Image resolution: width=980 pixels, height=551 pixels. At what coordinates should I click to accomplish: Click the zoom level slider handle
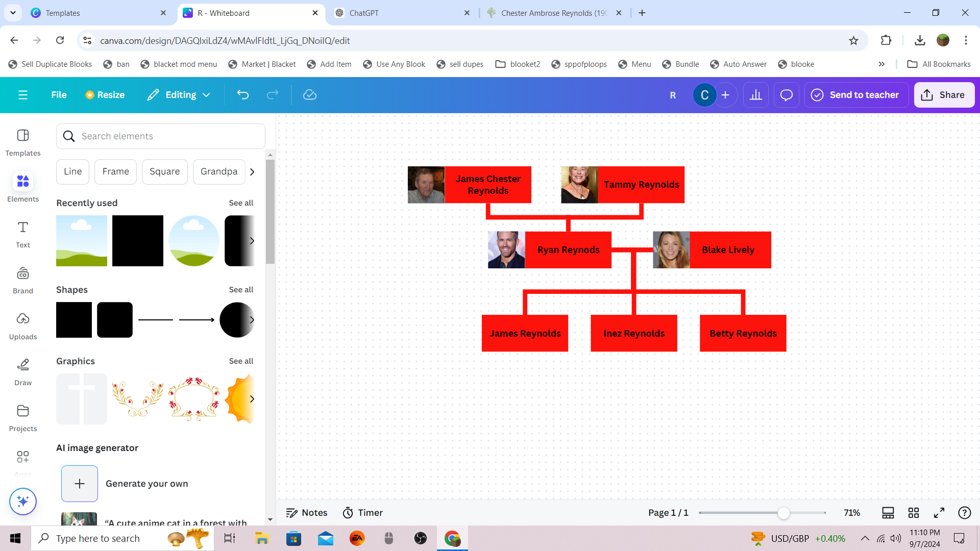click(x=783, y=513)
